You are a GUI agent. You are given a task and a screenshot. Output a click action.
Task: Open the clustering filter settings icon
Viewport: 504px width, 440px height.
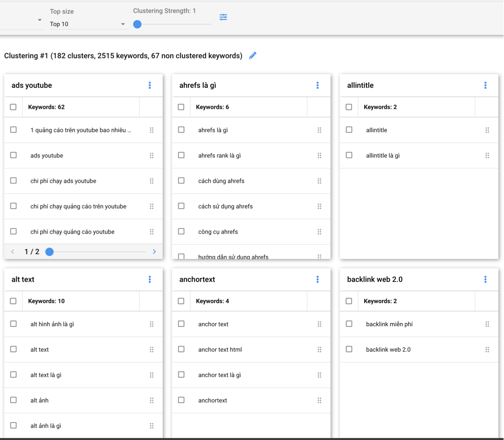coord(223,17)
